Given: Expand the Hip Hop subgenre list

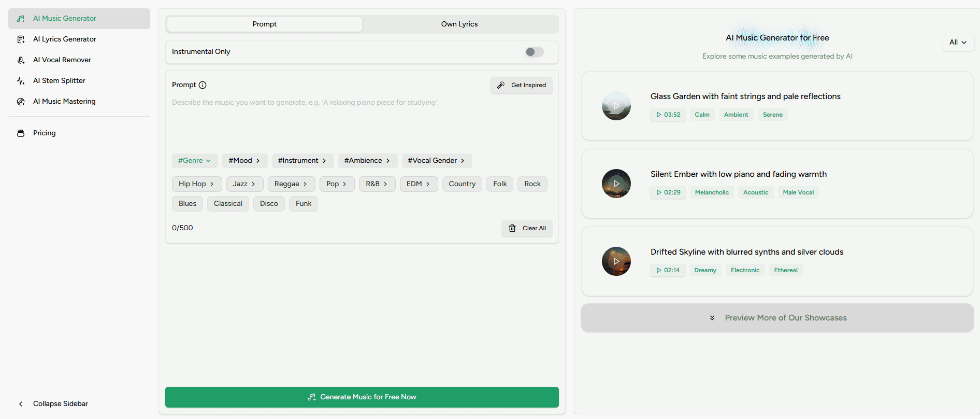Looking at the screenshot, I should point(196,184).
